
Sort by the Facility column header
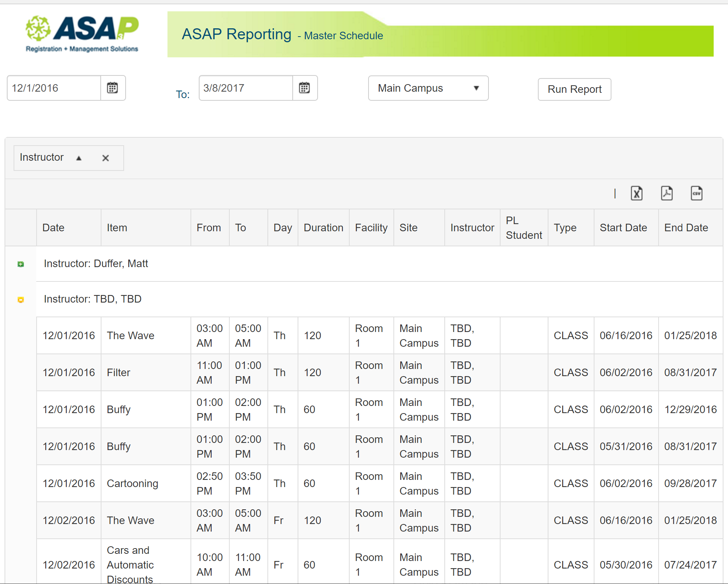(x=371, y=227)
